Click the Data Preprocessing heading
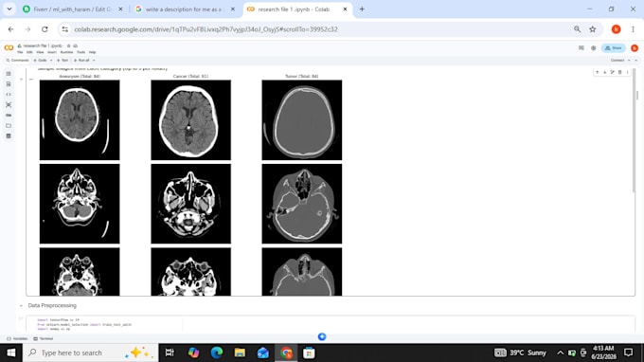Image resolution: width=644 pixels, height=362 pixels. pyautogui.click(x=52, y=306)
